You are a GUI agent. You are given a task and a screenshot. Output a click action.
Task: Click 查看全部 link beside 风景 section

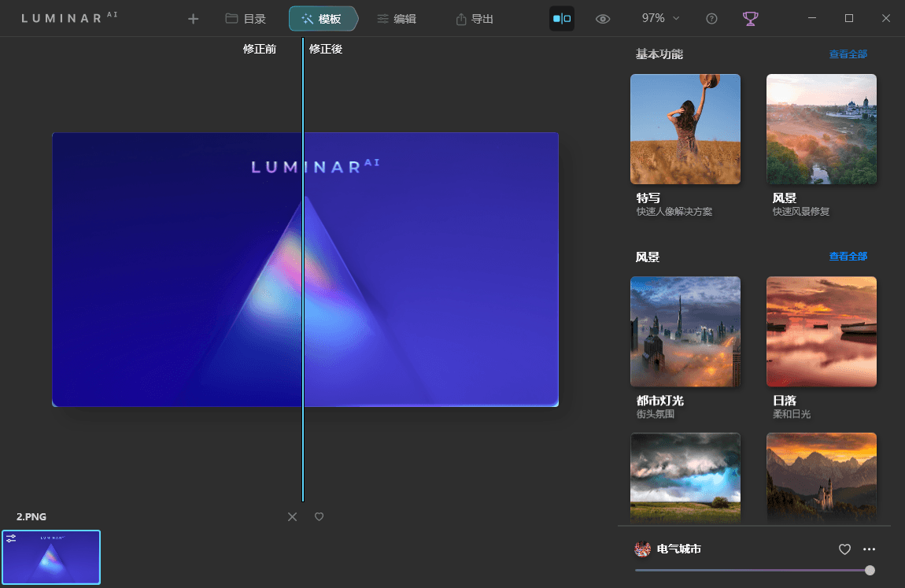click(x=848, y=256)
